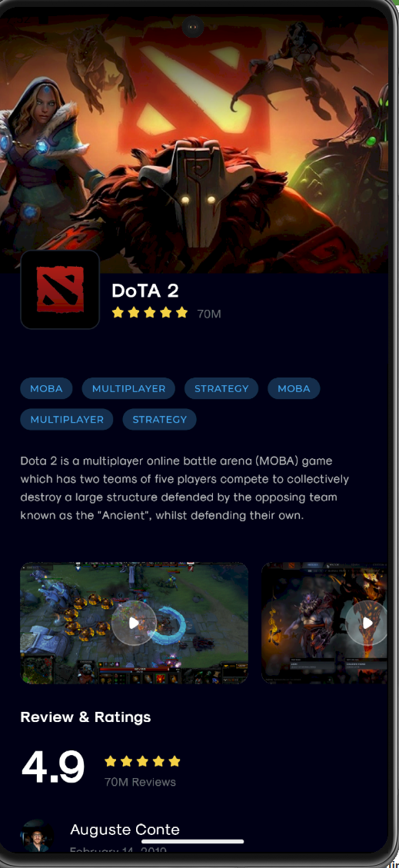This screenshot has width=399, height=868.
Task: Select the MULTIPLAYER tag in second row
Action: pos(67,420)
